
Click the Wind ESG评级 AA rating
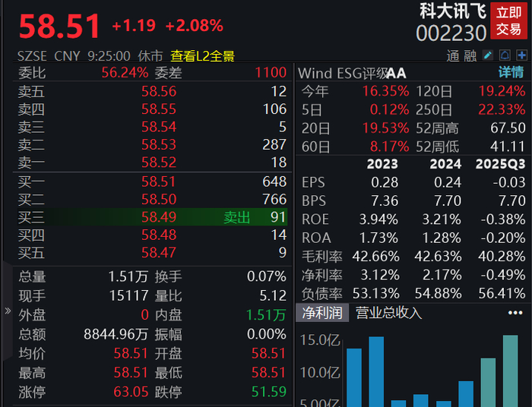[396, 73]
